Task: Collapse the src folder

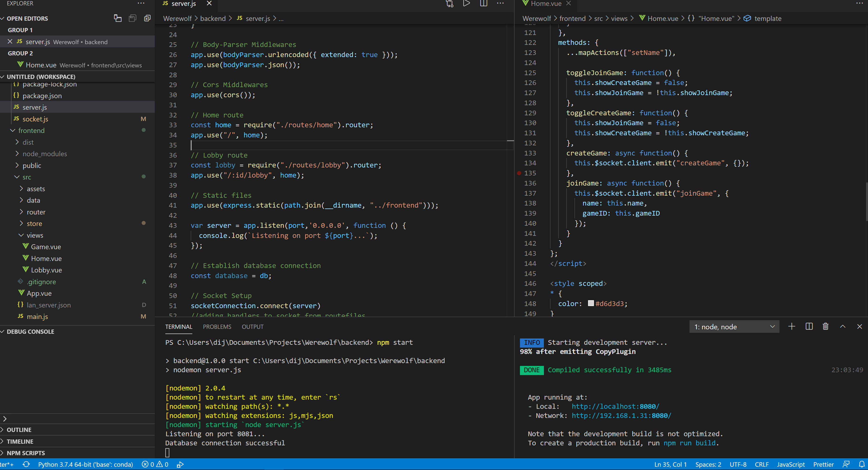Action: (x=27, y=177)
